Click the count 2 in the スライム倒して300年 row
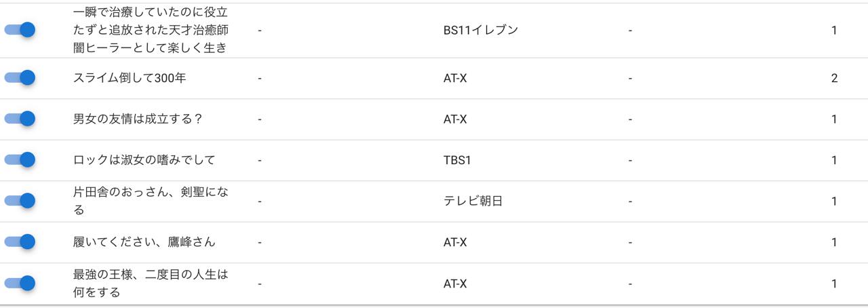This screenshot has height=308, width=868. click(x=834, y=78)
